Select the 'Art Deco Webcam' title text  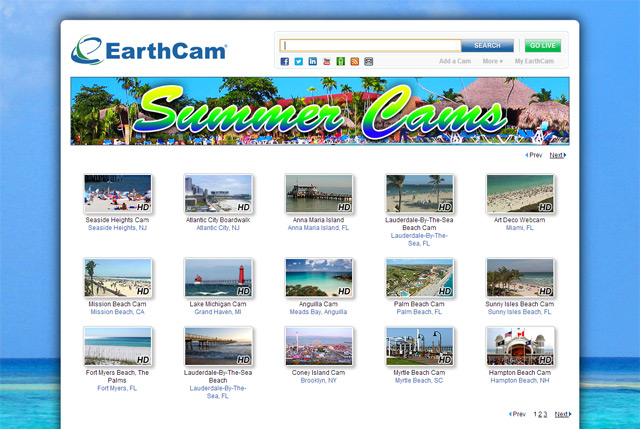520,220
